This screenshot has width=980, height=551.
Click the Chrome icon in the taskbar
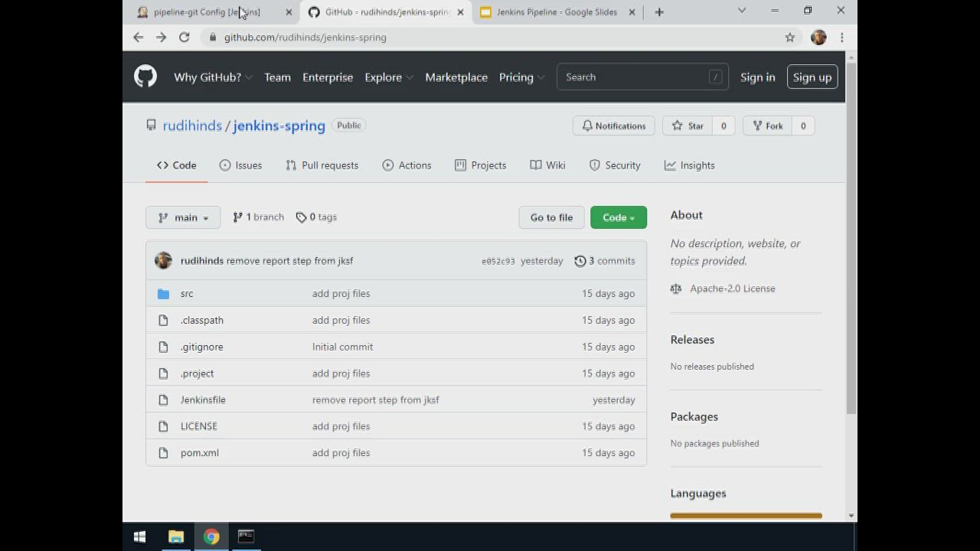coord(211,537)
